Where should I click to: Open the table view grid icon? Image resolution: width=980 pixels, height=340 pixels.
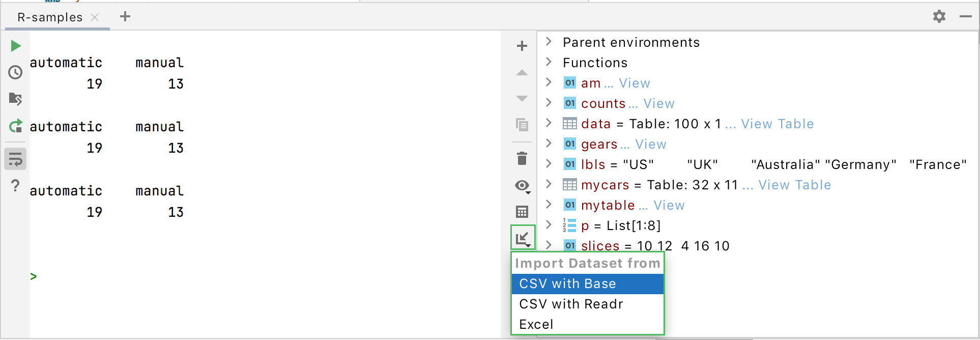[522, 211]
